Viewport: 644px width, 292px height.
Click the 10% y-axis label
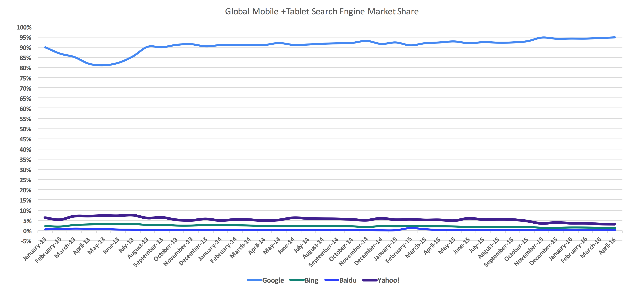pos(26,211)
